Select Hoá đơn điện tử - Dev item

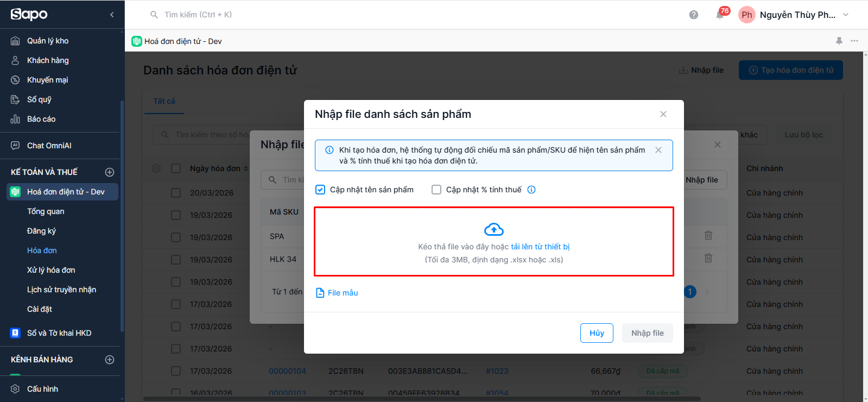coord(62,192)
